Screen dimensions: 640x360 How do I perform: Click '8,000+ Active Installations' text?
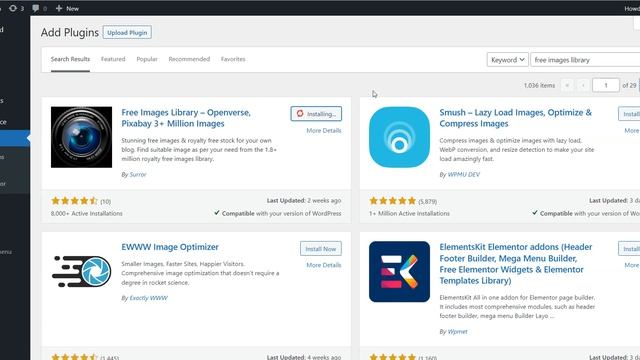[x=87, y=213]
